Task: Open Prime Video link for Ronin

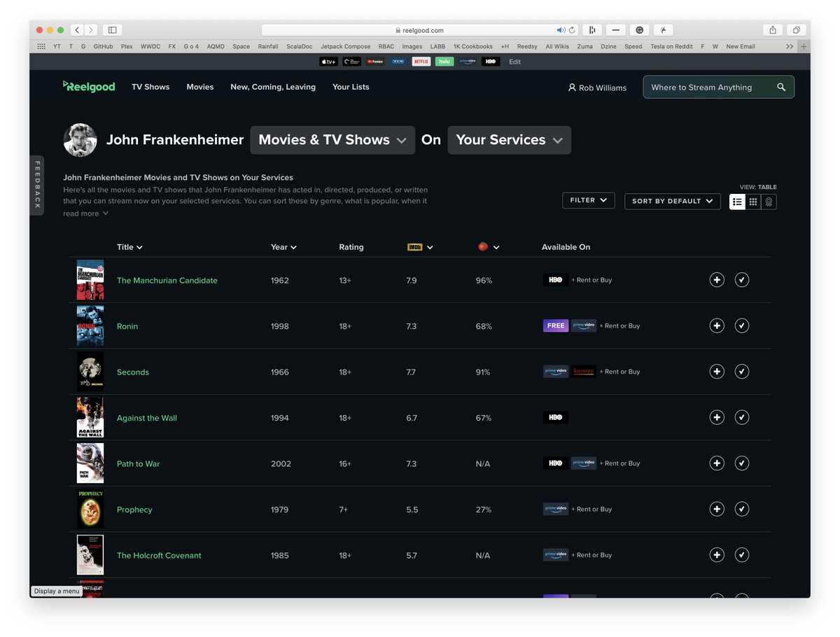Action: [x=584, y=325]
